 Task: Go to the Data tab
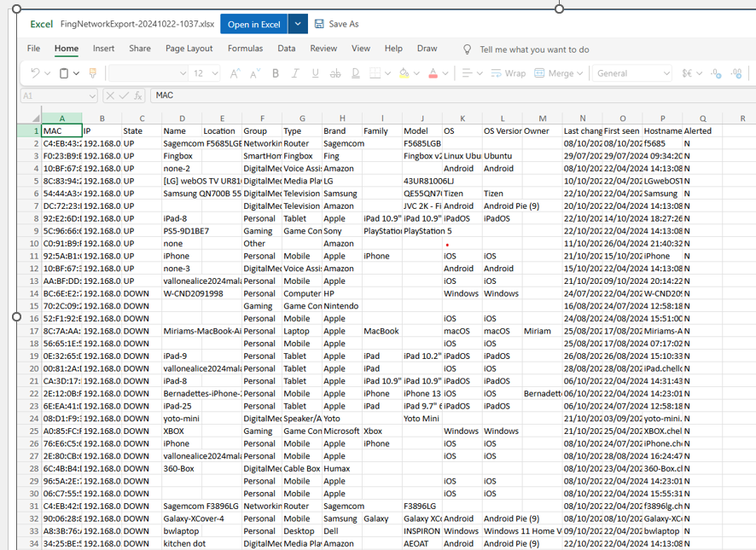coord(287,49)
